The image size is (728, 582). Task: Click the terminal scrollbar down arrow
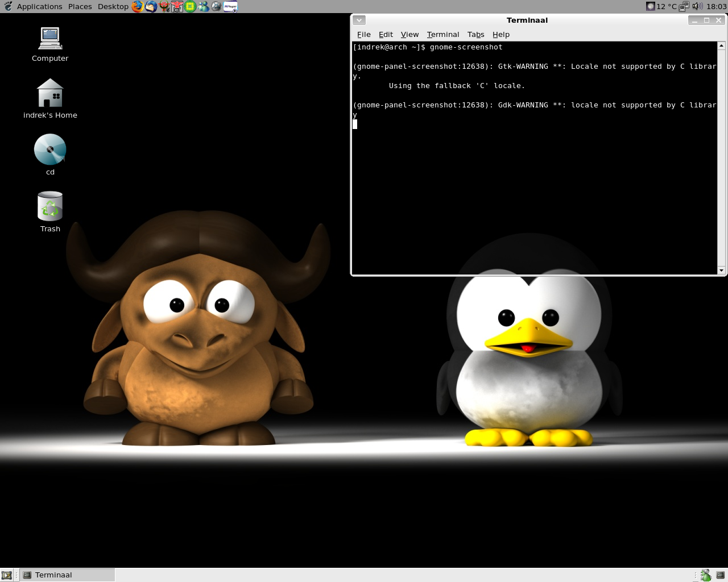721,271
